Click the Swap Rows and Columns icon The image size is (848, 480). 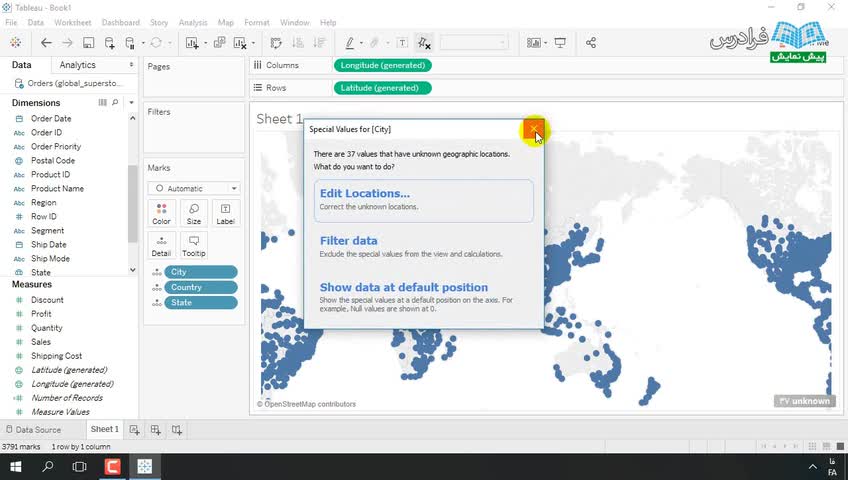click(276, 43)
